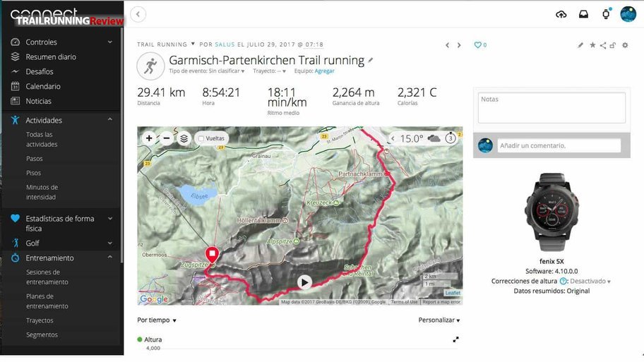The height and width of the screenshot is (362, 644).
Task: Click the share activity icon
Action: click(602, 45)
